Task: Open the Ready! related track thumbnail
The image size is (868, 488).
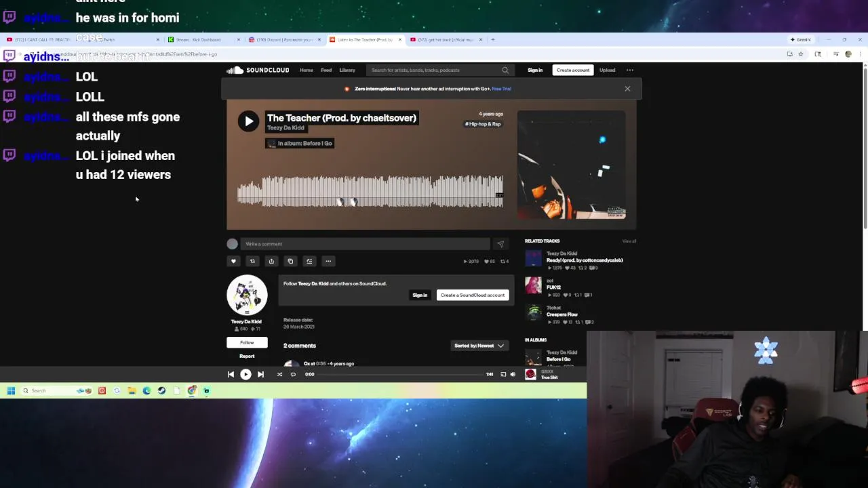Action: click(x=534, y=258)
